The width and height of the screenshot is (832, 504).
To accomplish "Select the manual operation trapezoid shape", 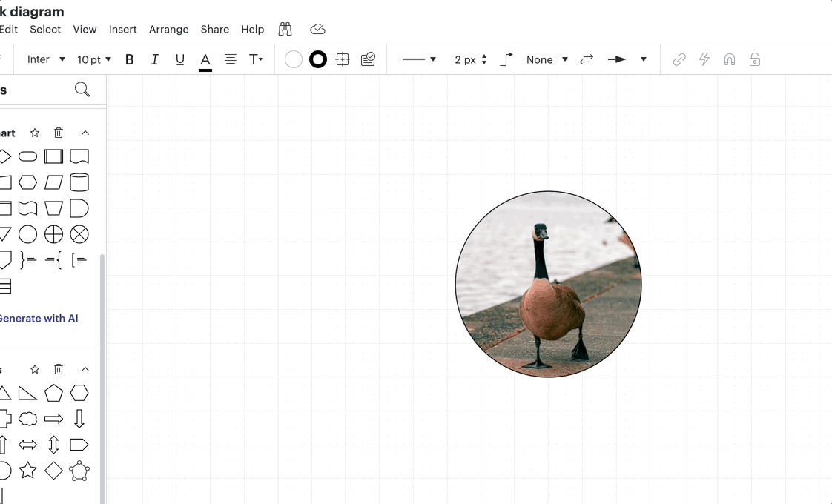I will click(x=53, y=208).
